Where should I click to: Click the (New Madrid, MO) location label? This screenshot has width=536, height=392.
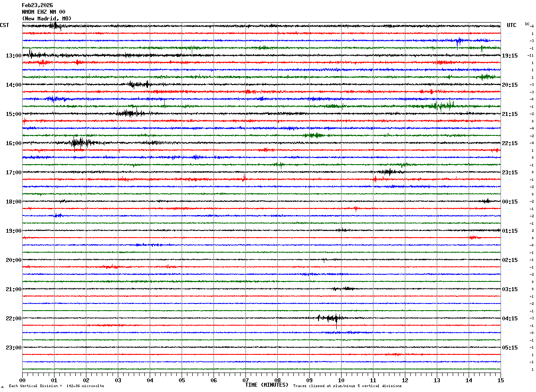(47, 19)
